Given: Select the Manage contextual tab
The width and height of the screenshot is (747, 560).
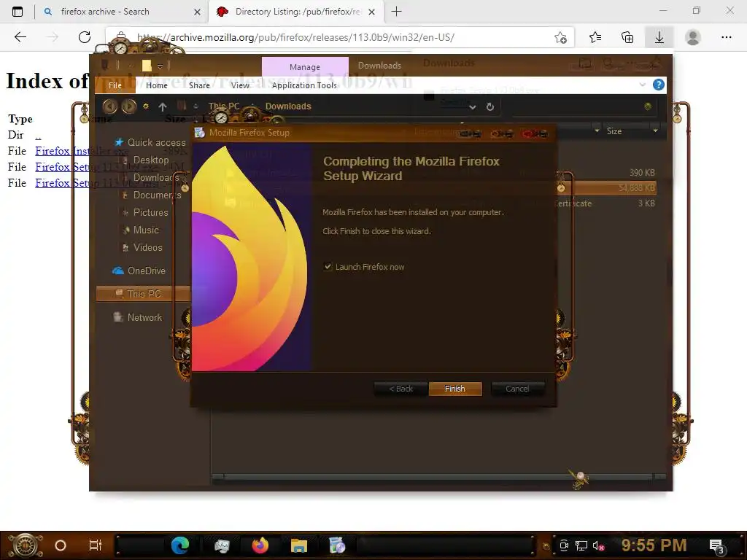Looking at the screenshot, I should coord(305,67).
